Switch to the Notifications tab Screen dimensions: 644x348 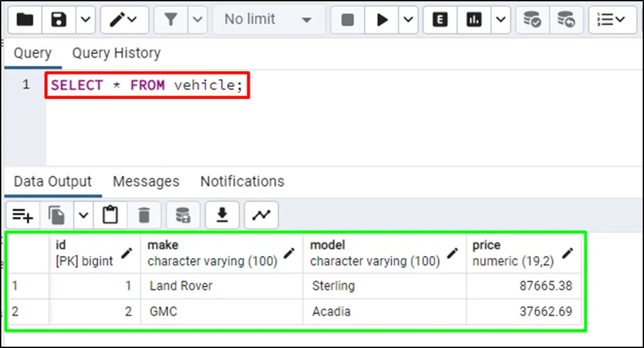[x=242, y=182]
